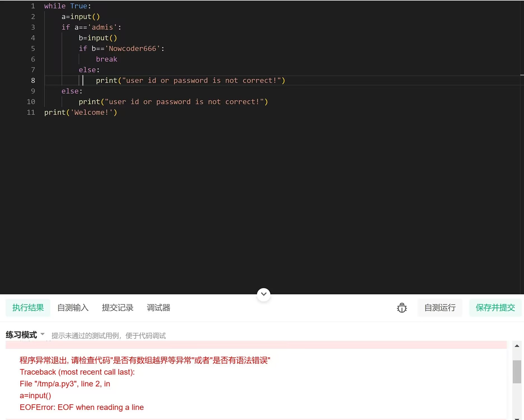The height and width of the screenshot is (420, 524).
Task: Click line number 1 in the gutter
Action: 33,6
